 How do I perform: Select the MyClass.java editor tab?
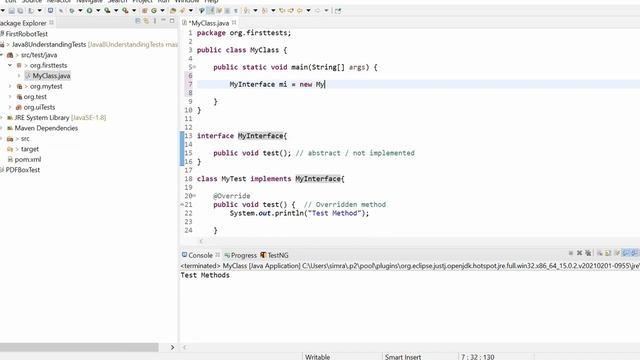tap(210, 23)
